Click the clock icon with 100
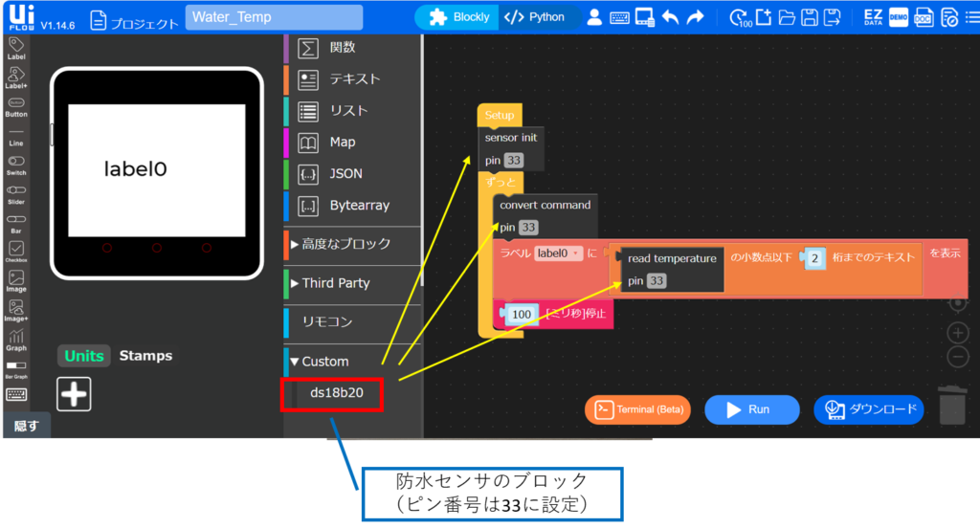Screen dimensions: 980x529 (x=742, y=17)
